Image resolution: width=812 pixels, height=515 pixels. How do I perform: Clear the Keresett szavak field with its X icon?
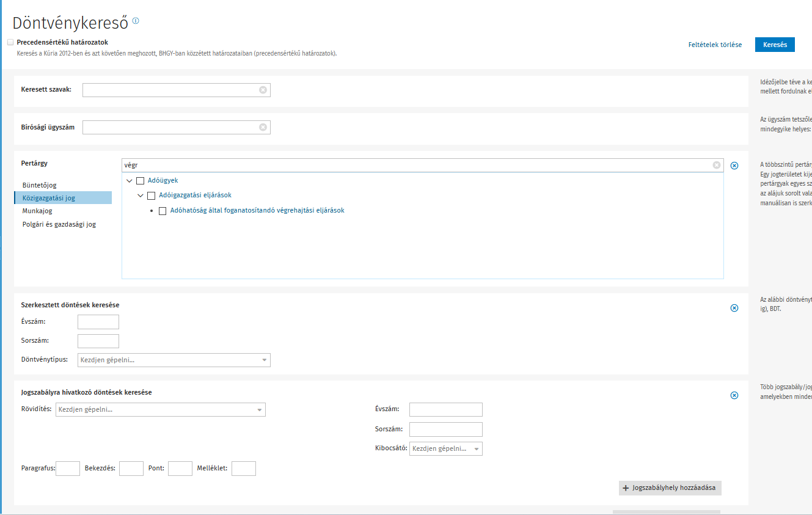(263, 90)
